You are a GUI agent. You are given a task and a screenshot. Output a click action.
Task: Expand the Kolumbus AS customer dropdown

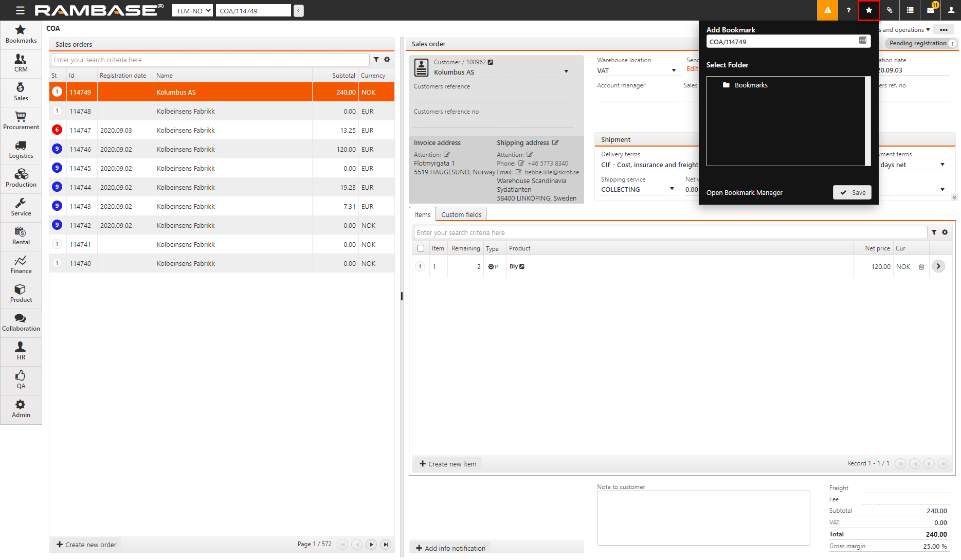(566, 72)
